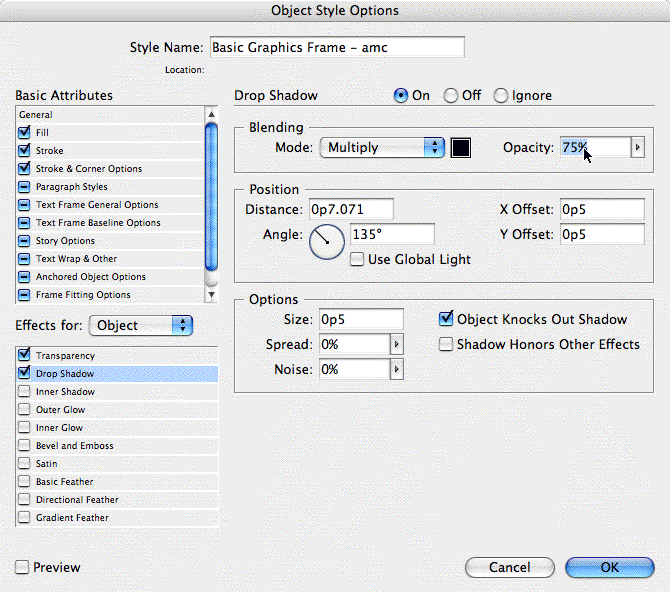Toggle the Fill attribute checkbox
The width and height of the screenshot is (670, 592).
(24, 133)
